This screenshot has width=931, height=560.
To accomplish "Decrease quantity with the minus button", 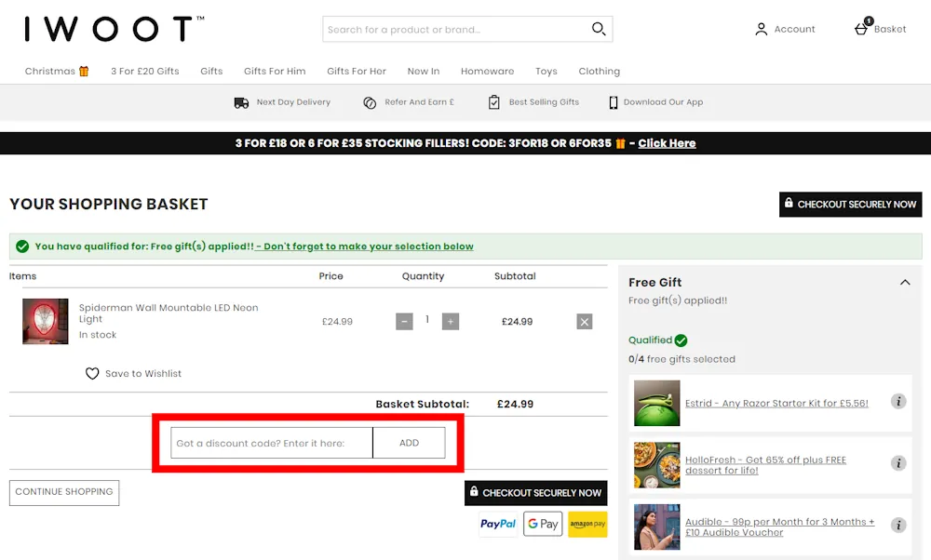I will pos(404,322).
